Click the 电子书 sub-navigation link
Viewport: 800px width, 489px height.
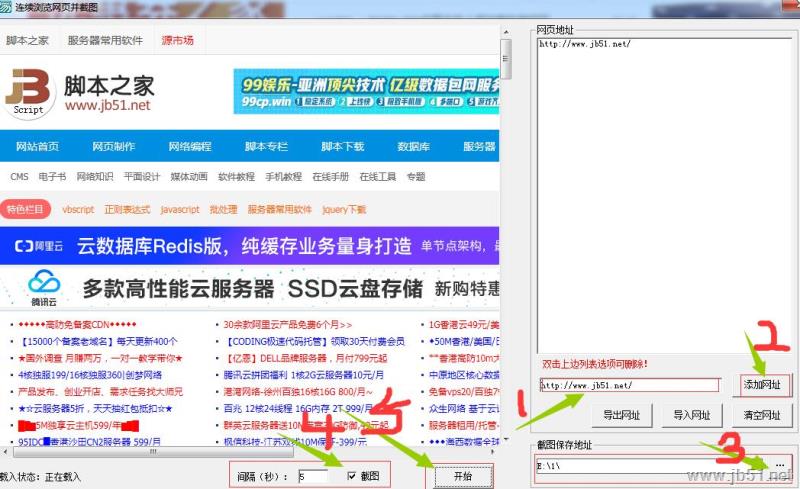[52, 177]
